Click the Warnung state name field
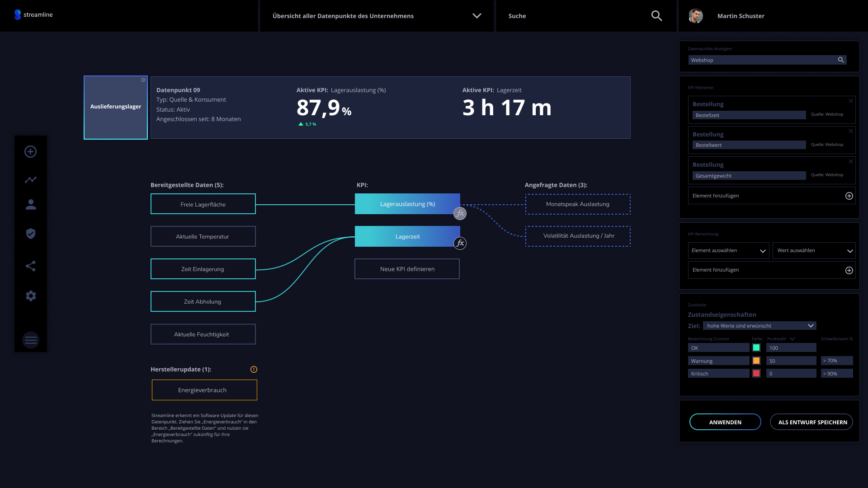Image resolution: width=868 pixels, height=488 pixels. 719,361
